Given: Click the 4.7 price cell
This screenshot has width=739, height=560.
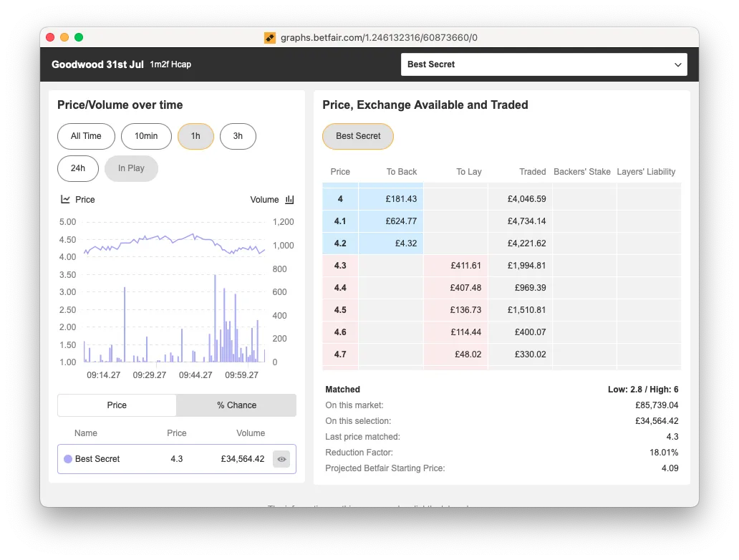Looking at the screenshot, I should (x=340, y=354).
